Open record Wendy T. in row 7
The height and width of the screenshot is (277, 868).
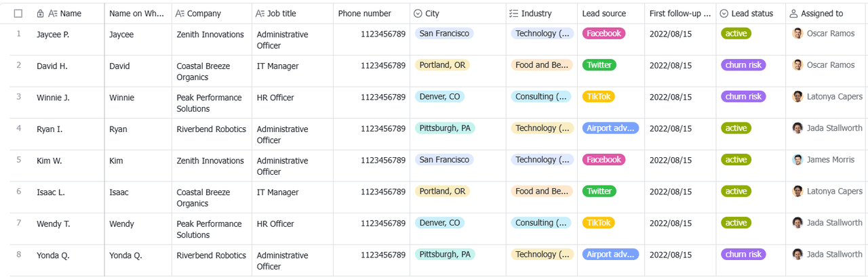point(52,223)
